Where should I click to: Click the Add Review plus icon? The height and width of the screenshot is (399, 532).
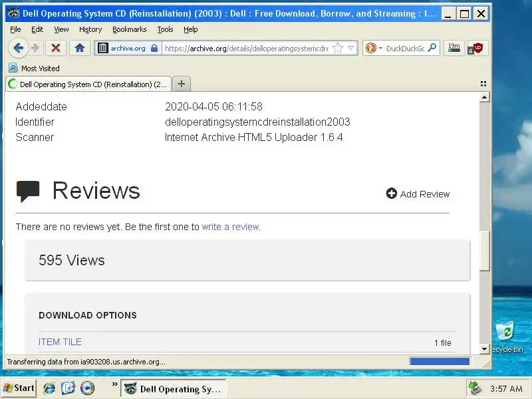click(x=391, y=194)
